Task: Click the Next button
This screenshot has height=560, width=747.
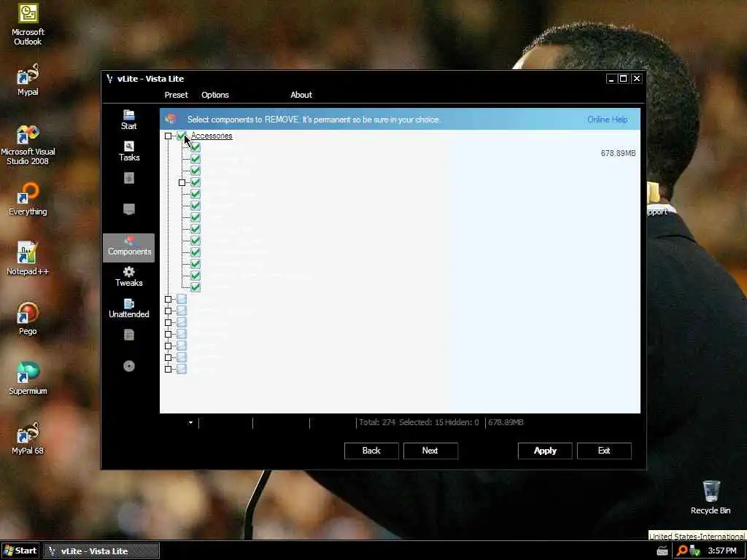Action: coord(430,451)
